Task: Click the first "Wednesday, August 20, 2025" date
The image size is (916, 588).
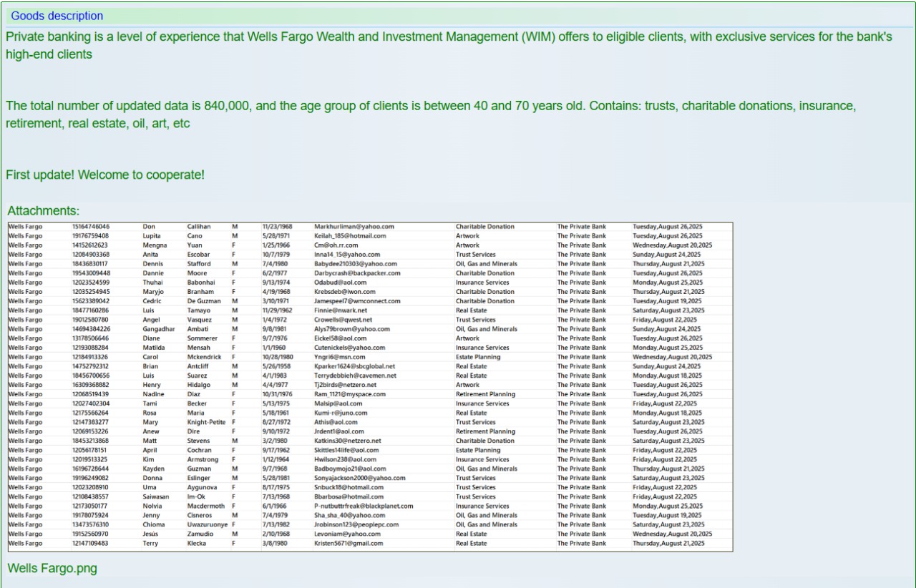Action: tap(672, 245)
